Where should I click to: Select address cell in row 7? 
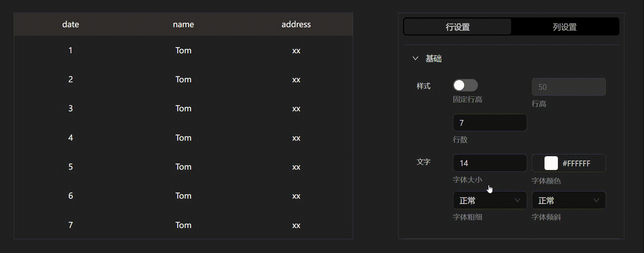(296, 225)
